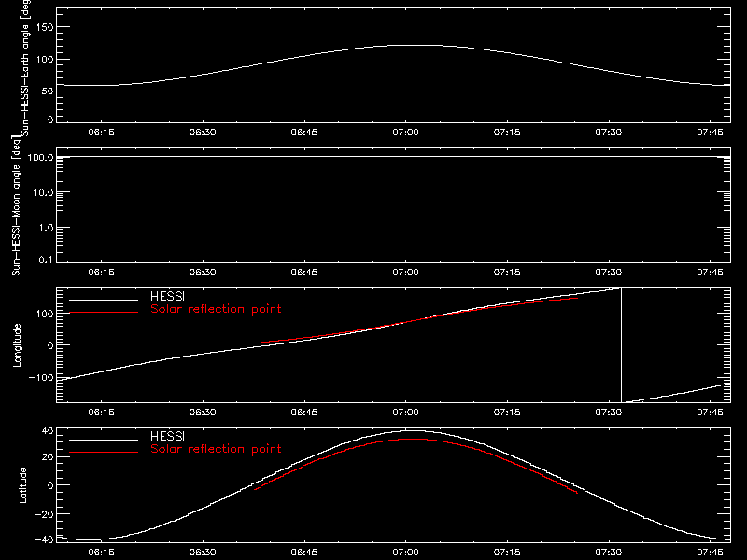Image resolution: width=747 pixels, height=560 pixels.
Task: Click the 100 tick on Earth angle plot
Action: [45, 60]
